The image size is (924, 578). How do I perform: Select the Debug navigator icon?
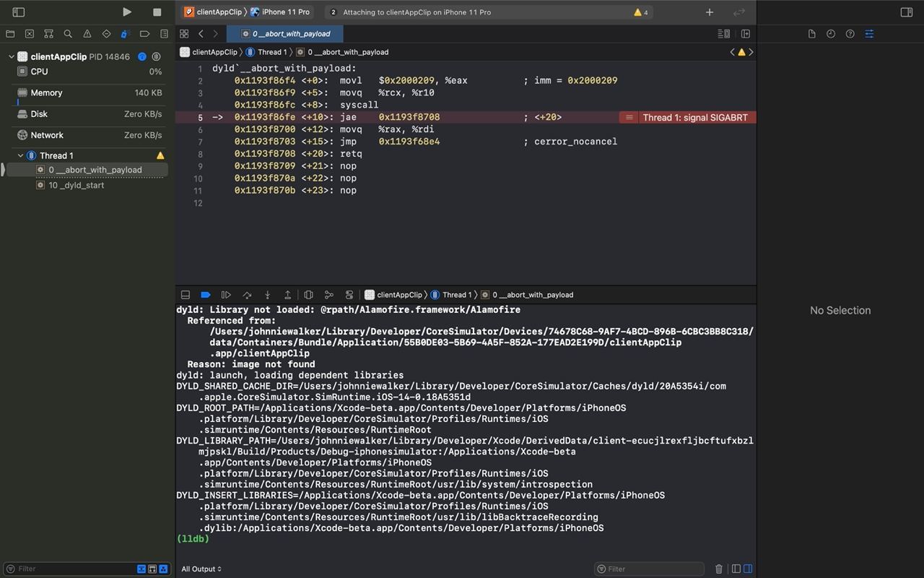[x=125, y=34]
